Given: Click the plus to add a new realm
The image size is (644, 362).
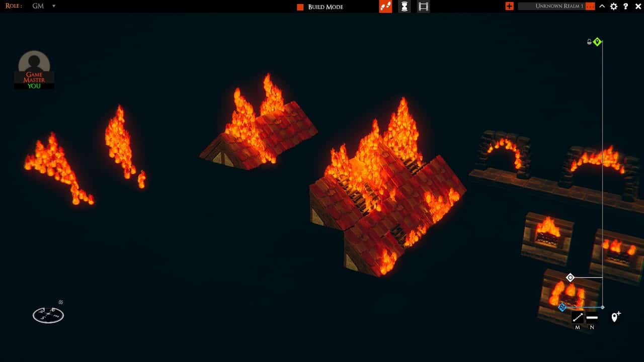Looking at the screenshot, I should pyautogui.click(x=510, y=6).
